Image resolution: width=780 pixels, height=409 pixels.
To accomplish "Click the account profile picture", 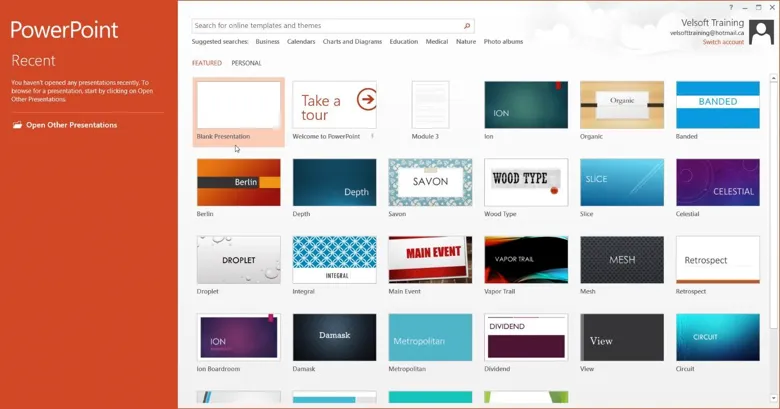I will coord(761,32).
